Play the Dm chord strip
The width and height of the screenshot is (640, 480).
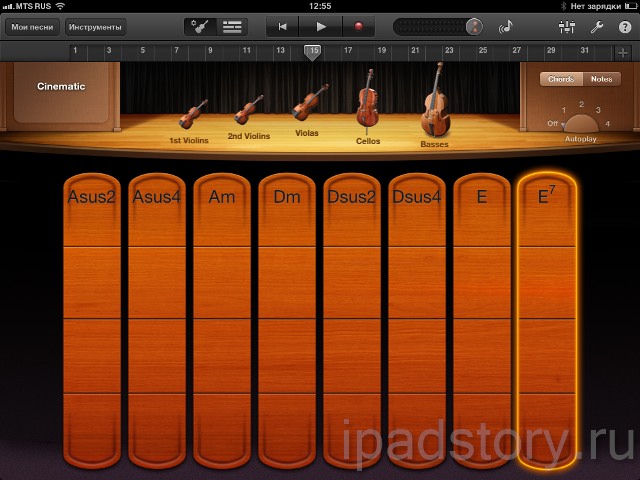click(x=287, y=320)
